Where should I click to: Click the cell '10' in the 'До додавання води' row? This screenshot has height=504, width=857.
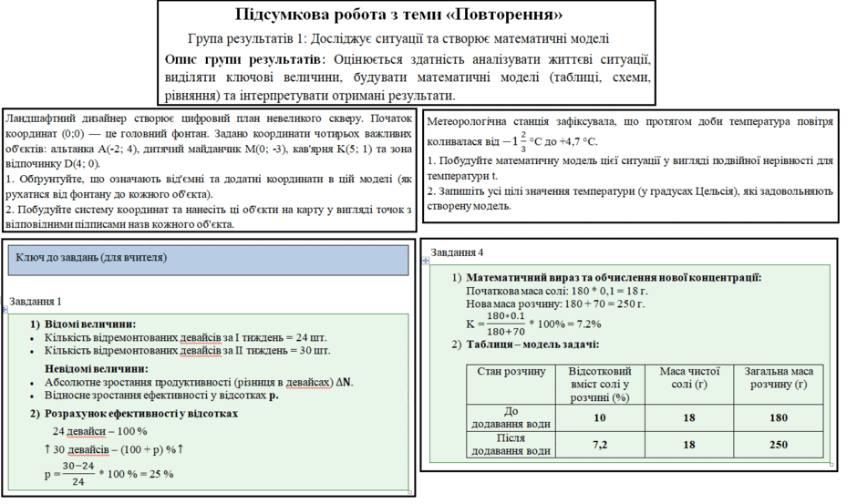[x=600, y=417]
